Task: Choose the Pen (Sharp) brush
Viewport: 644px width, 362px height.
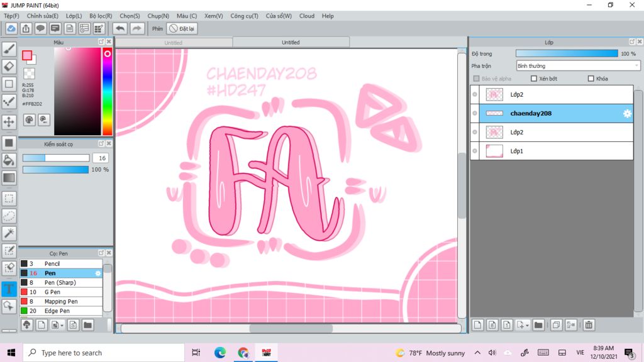Action: click(x=61, y=282)
